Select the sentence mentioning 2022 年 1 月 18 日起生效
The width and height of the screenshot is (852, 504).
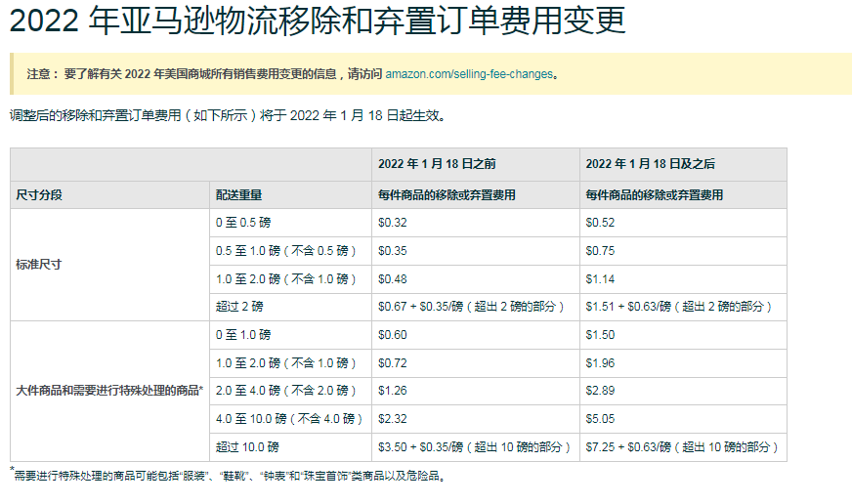(x=228, y=115)
